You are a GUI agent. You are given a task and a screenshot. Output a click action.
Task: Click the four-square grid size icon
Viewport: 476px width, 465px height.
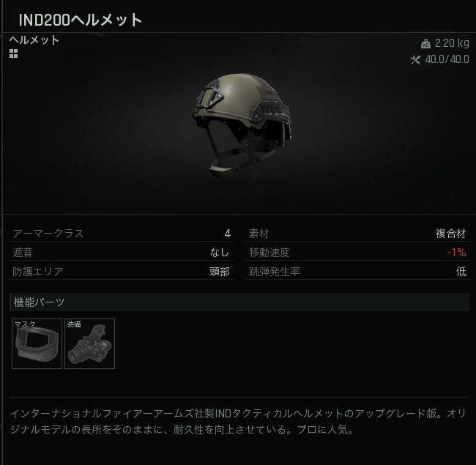[13, 53]
